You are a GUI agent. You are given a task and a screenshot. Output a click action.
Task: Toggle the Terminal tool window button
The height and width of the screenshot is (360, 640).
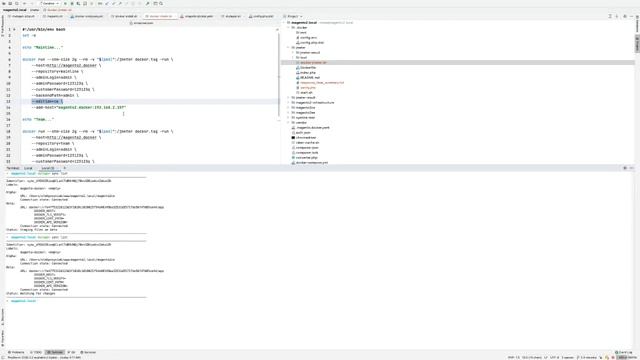point(55,352)
